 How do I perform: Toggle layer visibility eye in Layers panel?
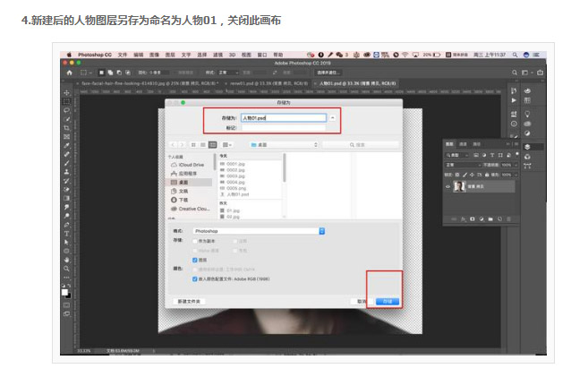(x=447, y=186)
